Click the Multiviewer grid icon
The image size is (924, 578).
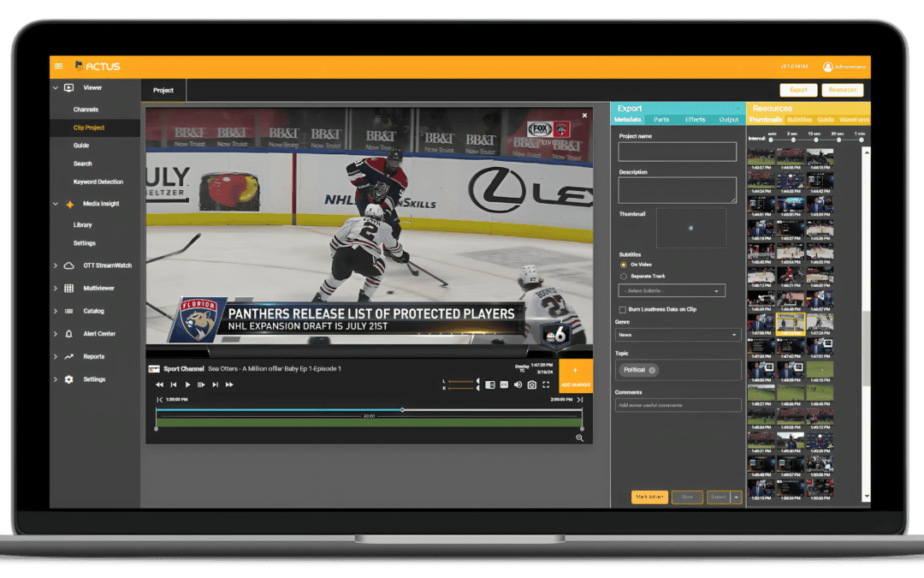(x=69, y=289)
